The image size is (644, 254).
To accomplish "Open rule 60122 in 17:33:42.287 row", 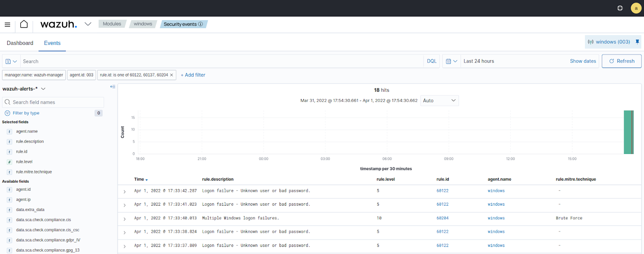I will coord(442,191).
